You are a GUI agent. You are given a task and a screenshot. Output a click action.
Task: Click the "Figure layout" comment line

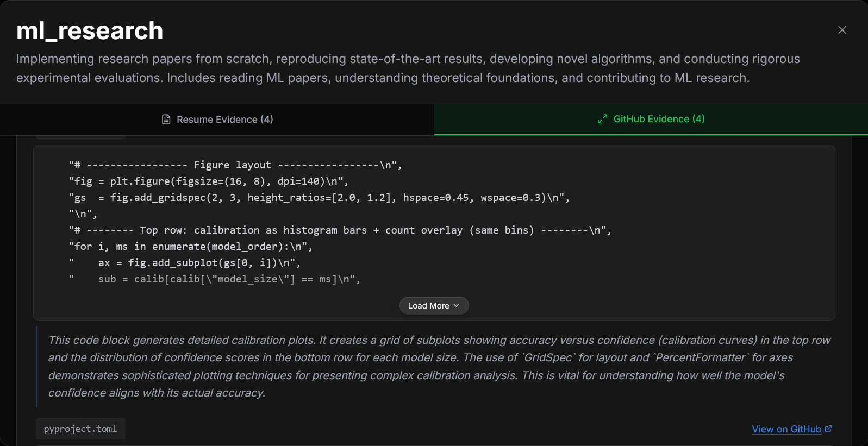tap(235, 165)
